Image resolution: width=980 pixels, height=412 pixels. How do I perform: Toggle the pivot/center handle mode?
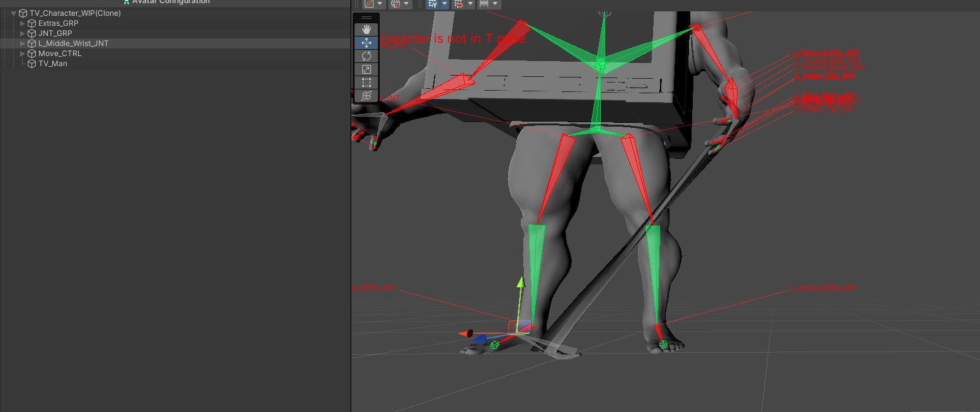click(370, 4)
